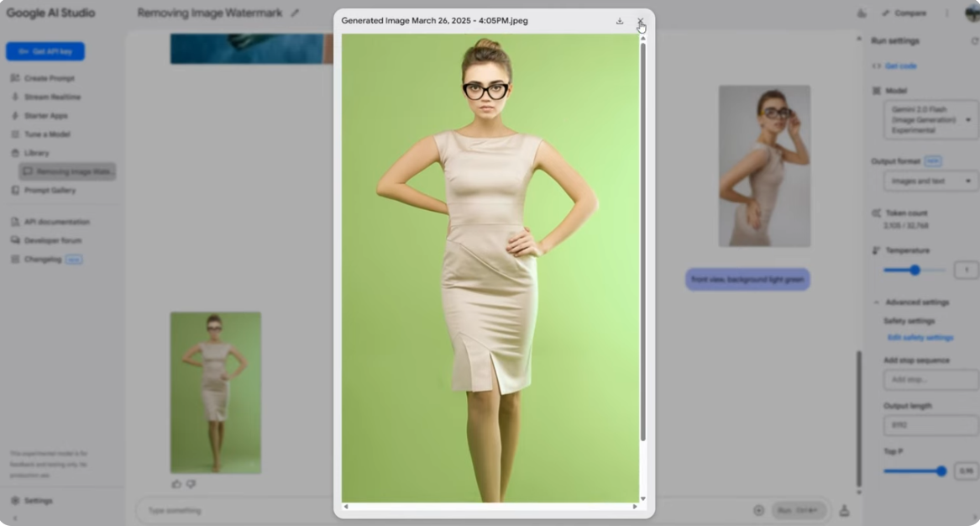Click the Tune a Model icon
Screen dimensions: 980x526
click(15, 134)
